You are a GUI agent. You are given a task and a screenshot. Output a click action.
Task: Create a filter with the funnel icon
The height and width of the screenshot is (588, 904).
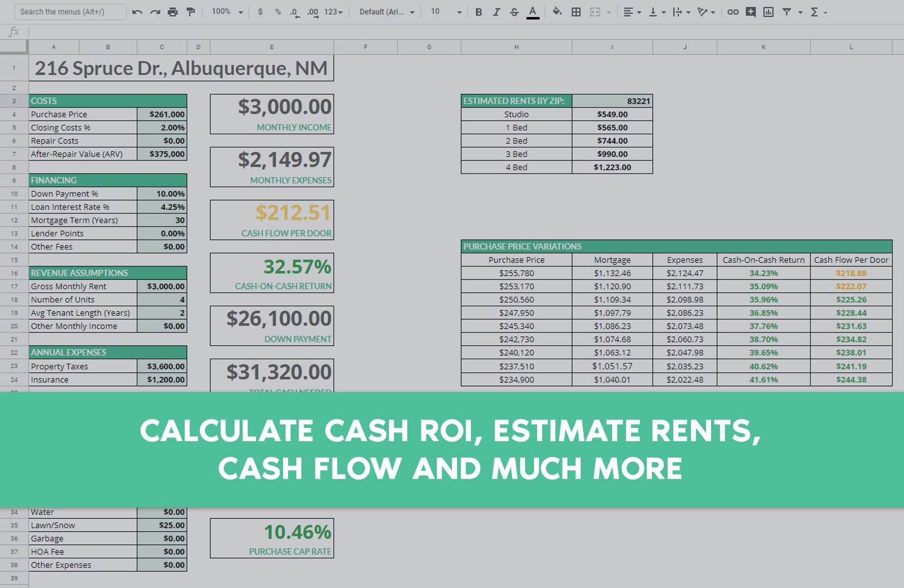(x=787, y=12)
